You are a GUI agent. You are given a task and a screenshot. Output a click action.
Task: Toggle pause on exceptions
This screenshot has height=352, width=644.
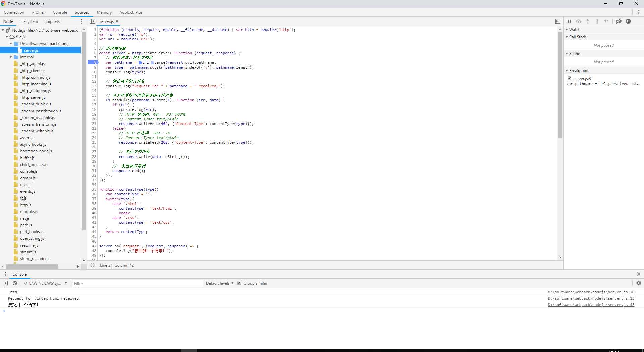pos(628,21)
